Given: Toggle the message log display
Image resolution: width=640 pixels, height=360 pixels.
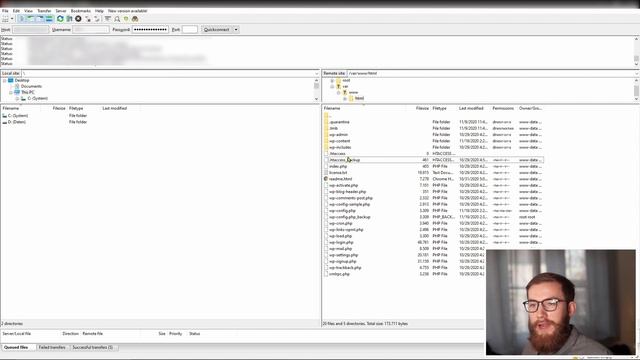Looking at the screenshot, I should pyautogui.click(x=22, y=19).
